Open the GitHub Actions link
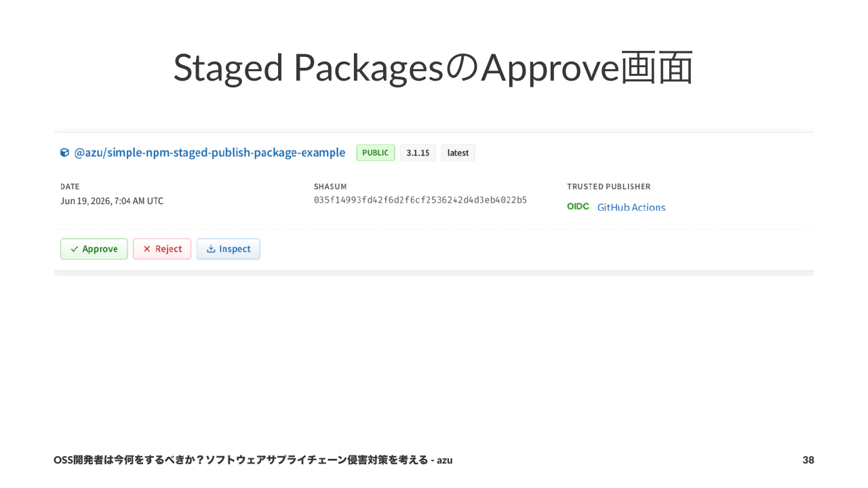Viewport: 868px width, 488px height. pos(631,207)
